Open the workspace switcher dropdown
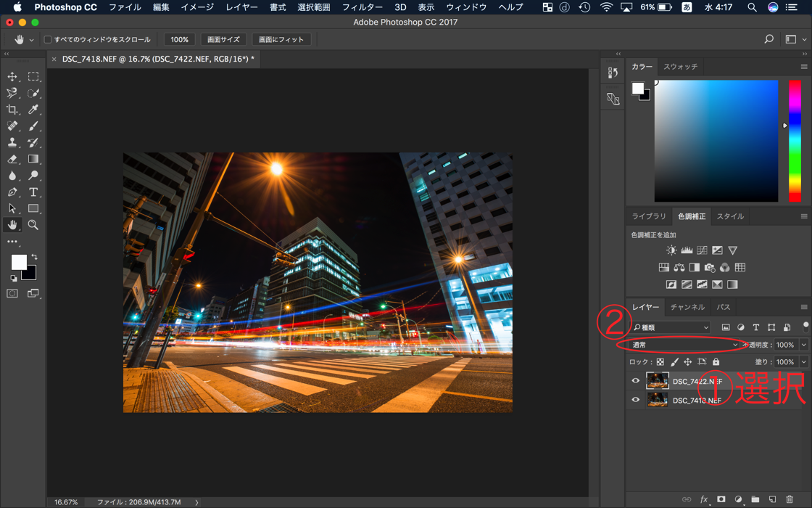This screenshot has height=508, width=812. (x=796, y=39)
